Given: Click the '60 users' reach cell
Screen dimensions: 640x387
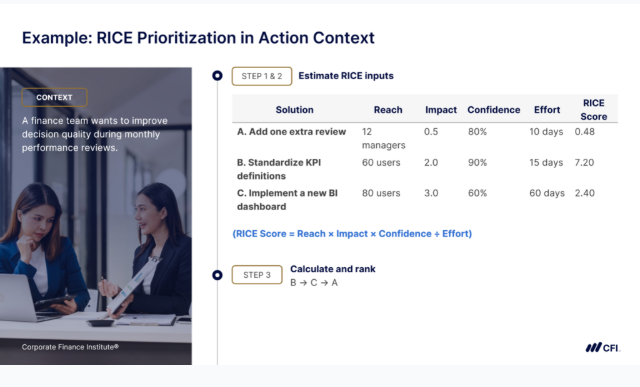Looking at the screenshot, I should click(x=381, y=162).
